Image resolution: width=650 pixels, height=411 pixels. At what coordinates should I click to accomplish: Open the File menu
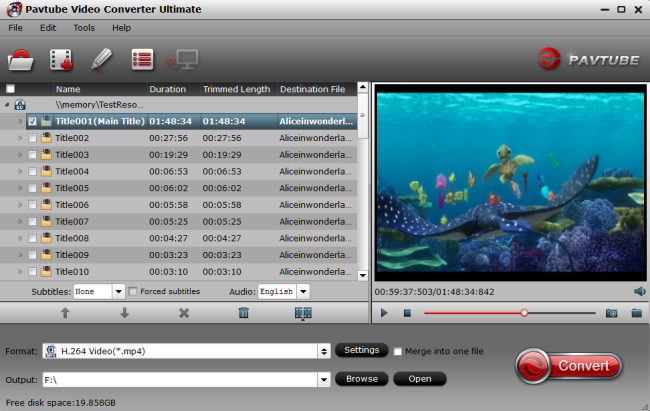(15, 28)
